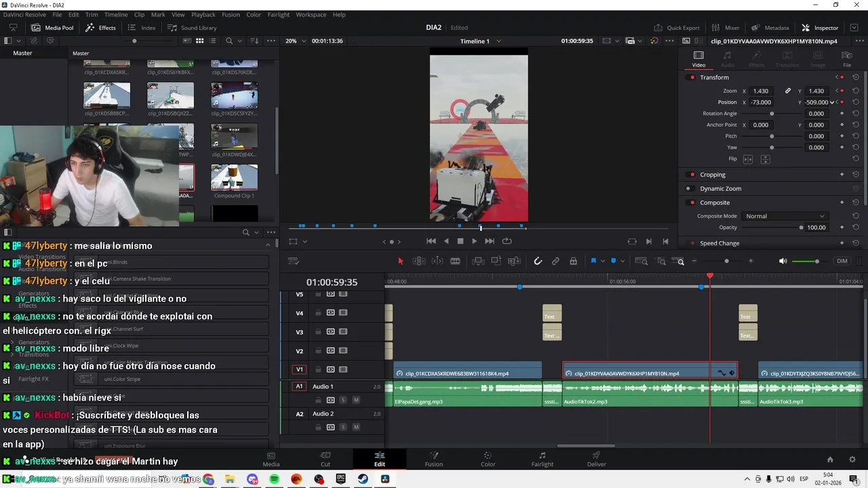Open the Timeline 1 name dropdown
This screenshot has height=488, width=868.
pyautogui.click(x=480, y=41)
